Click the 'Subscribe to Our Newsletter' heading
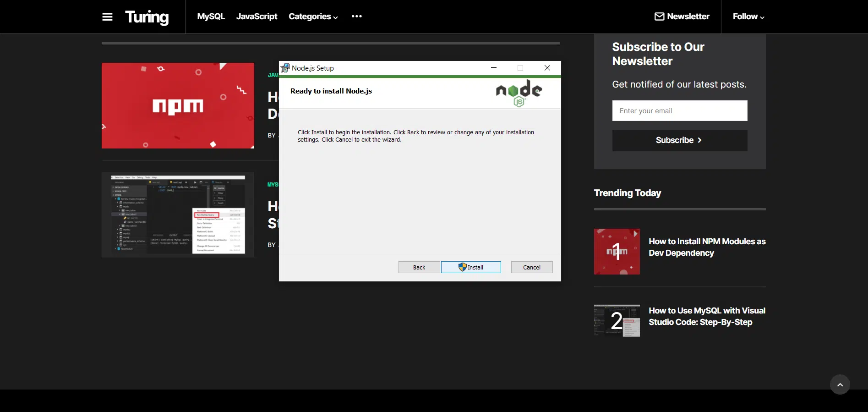This screenshot has width=868, height=412. click(658, 54)
